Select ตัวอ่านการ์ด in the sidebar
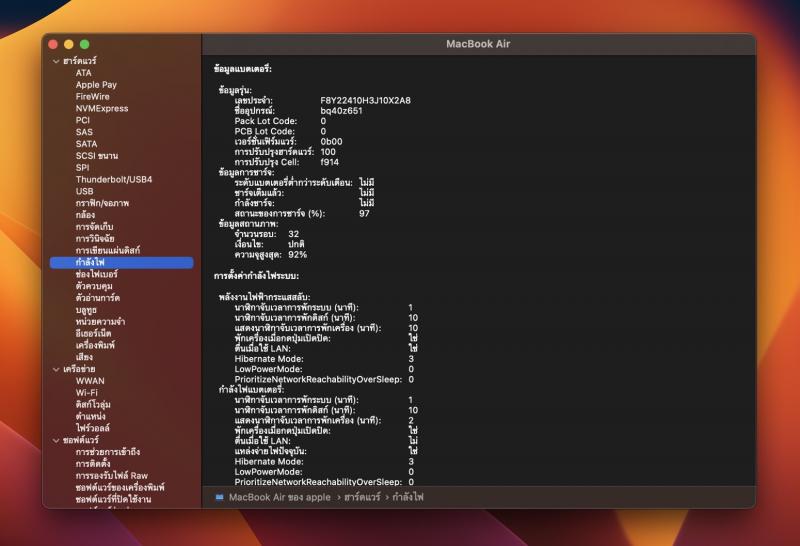The height and width of the screenshot is (546, 800). pos(97,297)
